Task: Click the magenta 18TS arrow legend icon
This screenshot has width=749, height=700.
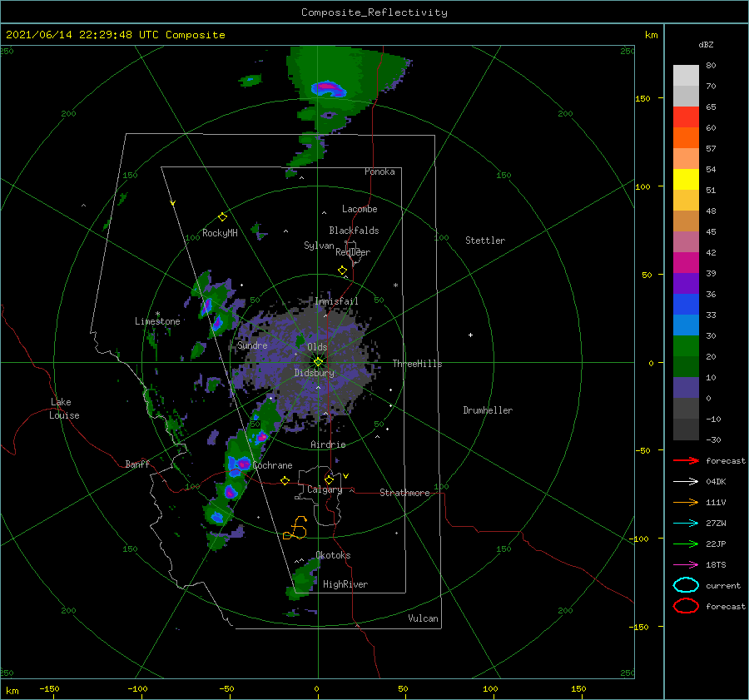Action: pos(686,565)
